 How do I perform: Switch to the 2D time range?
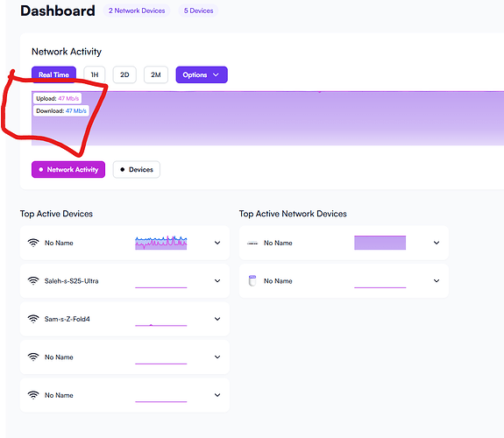(124, 74)
